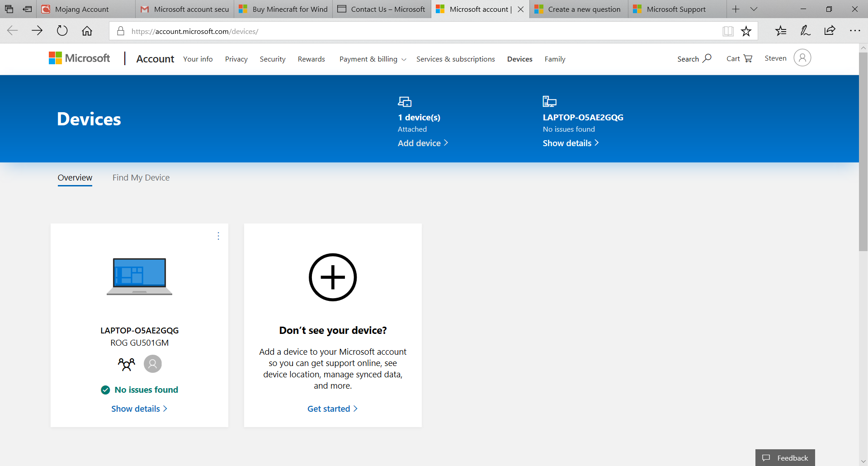Click the tabs you've set aside icon
Image resolution: width=868 pixels, height=466 pixels.
tap(9, 9)
